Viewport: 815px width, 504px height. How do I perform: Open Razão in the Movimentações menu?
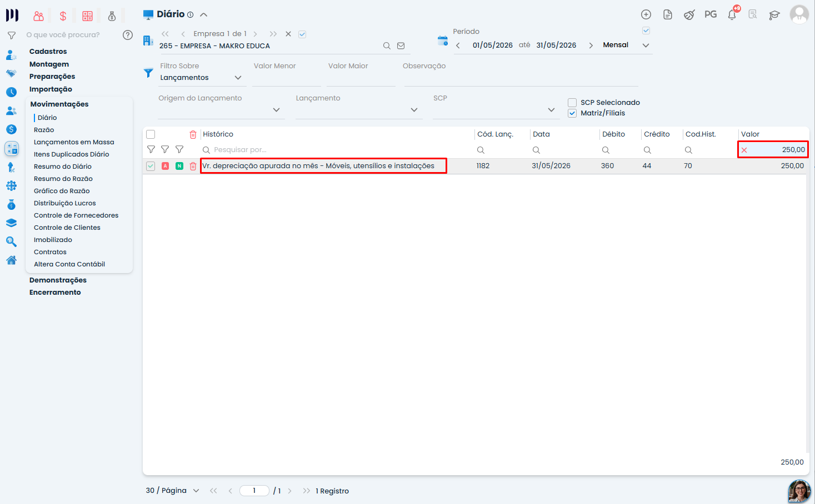point(44,130)
